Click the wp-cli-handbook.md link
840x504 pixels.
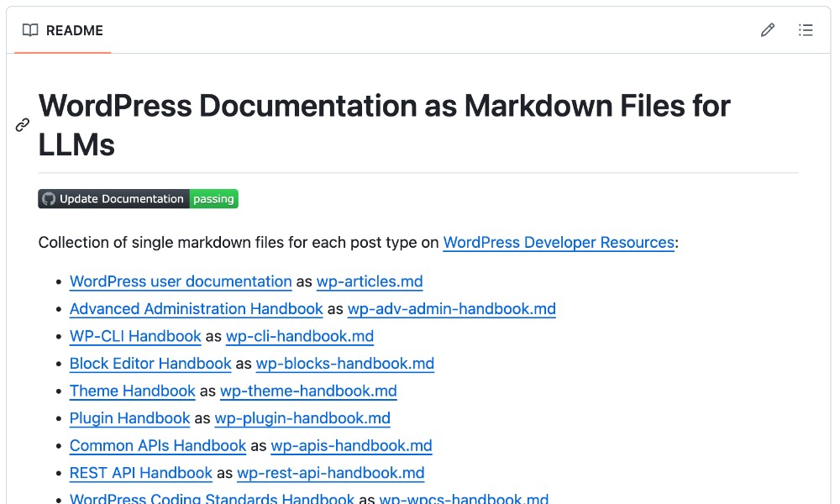point(299,336)
